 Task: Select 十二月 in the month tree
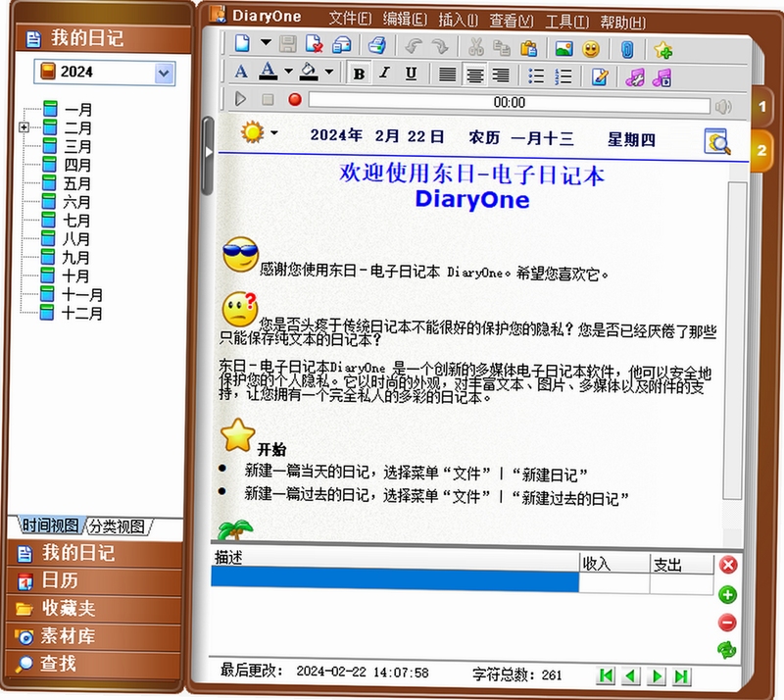[x=82, y=313]
